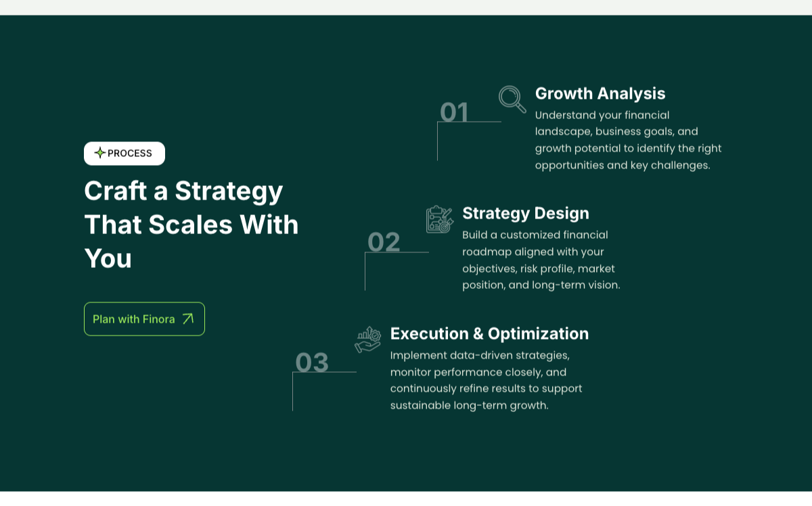Open the Strategy Design heading
The height and width of the screenshot is (506, 812).
pos(526,213)
